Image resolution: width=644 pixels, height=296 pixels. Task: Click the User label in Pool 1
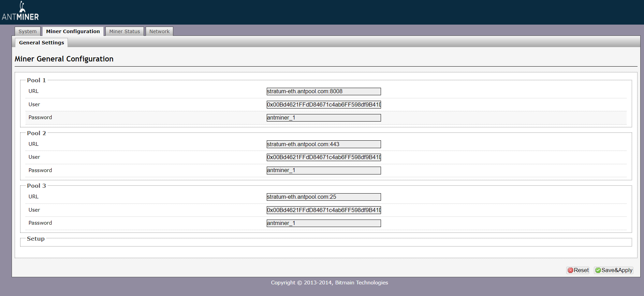point(34,104)
